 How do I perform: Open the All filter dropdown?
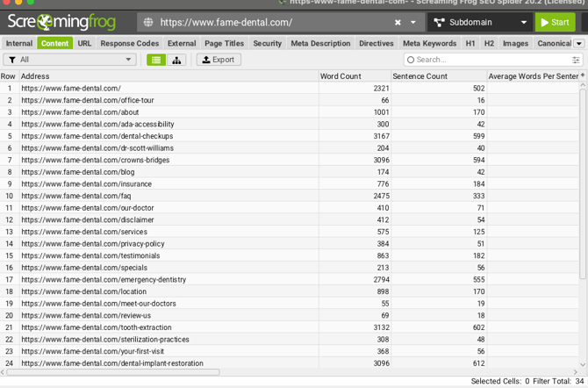click(69, 60)
